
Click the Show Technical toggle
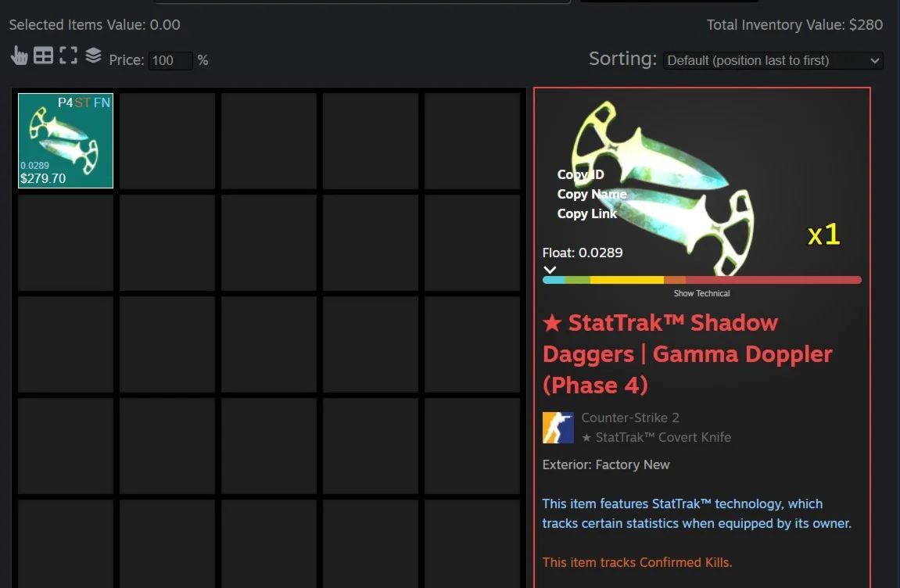(701, 293)
